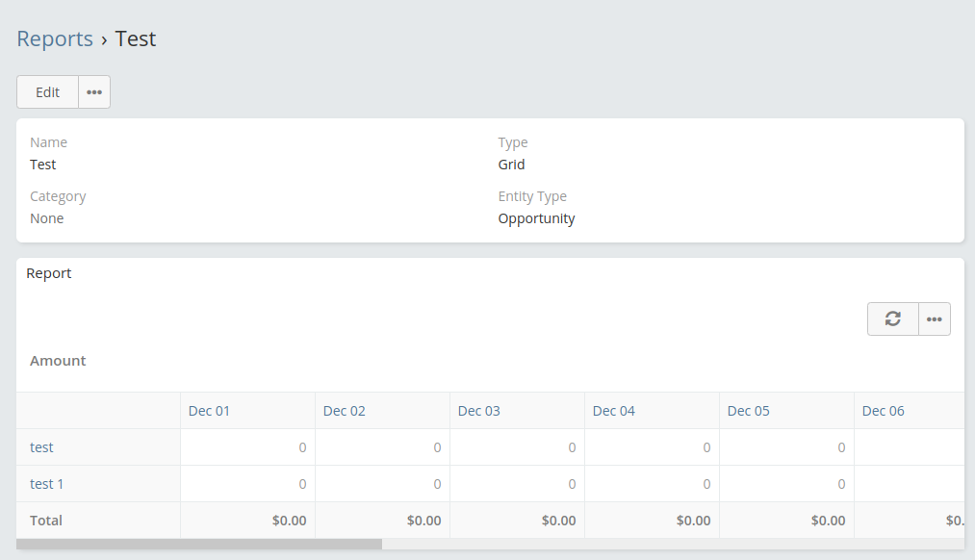Click the empty scrollbar track right side
The height and width of the screenshot is (560, 975).
pyautogui.click(x=673, y=544)
